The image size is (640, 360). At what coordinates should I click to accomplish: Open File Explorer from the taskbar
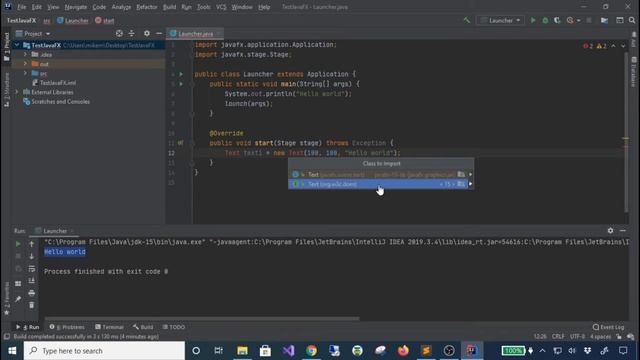point(242,351)
